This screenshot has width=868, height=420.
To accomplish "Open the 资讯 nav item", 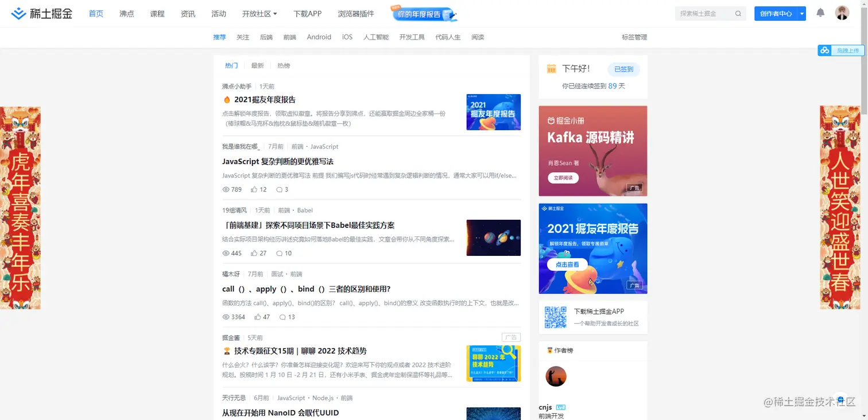I will pos(188,14).
